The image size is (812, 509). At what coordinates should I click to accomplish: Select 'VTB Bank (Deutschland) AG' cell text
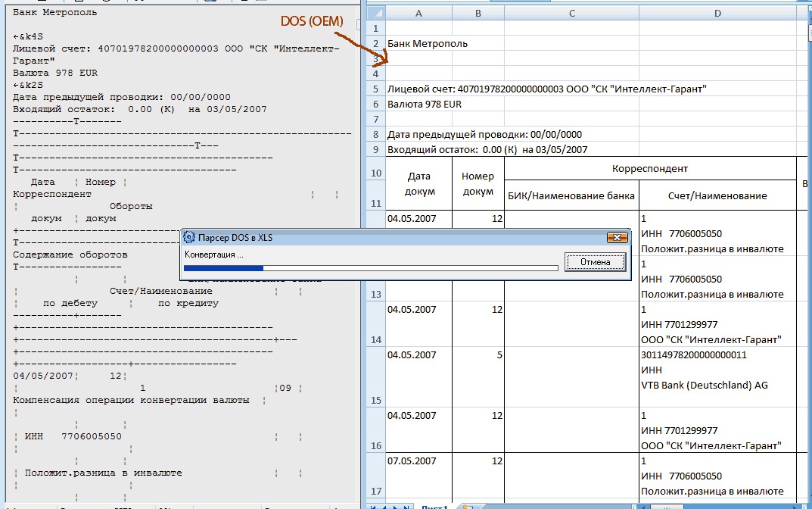tap(705, 385)
